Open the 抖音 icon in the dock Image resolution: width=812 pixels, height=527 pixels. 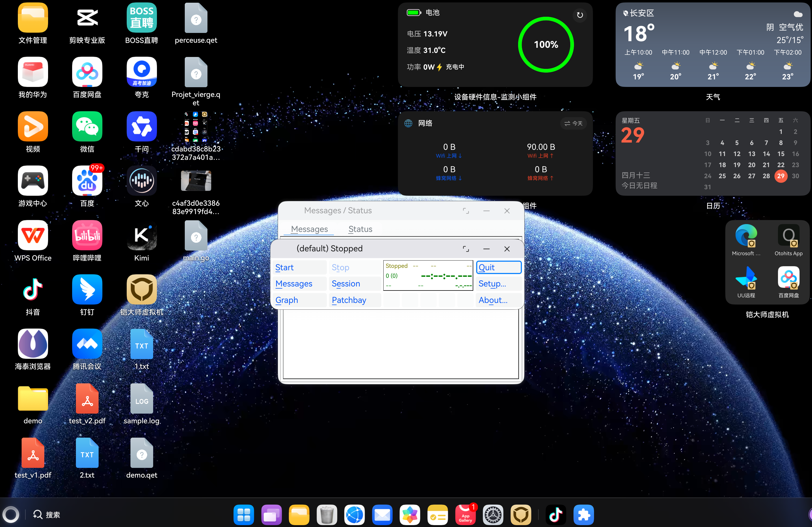556,515
